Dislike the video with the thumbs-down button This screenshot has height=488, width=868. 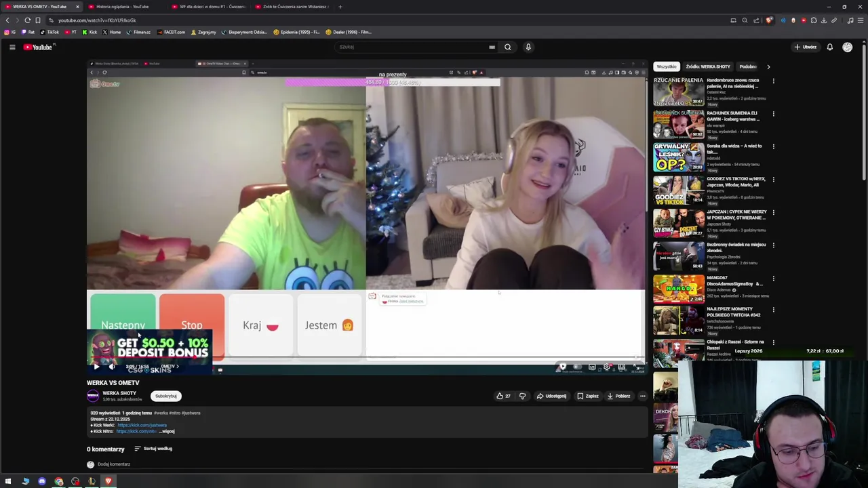coord(522,396)
